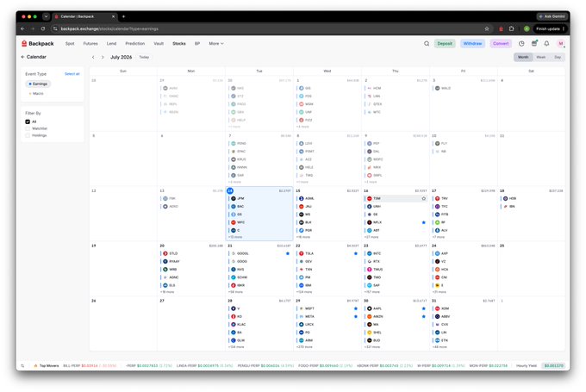The width and height of the screenshot is (586, 392).
Task: Toggle watchlist star for AMZN
Action: click(x=424, y=316)
